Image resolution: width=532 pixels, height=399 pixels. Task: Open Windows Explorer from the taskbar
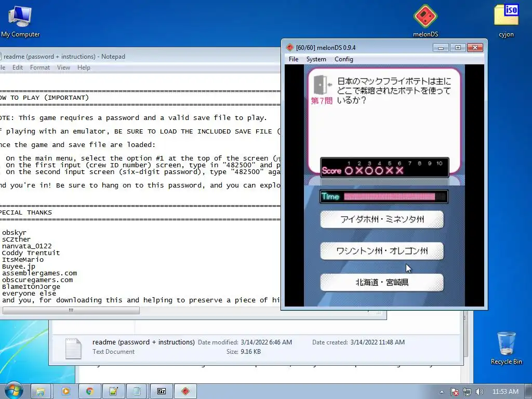click(41, 392)
